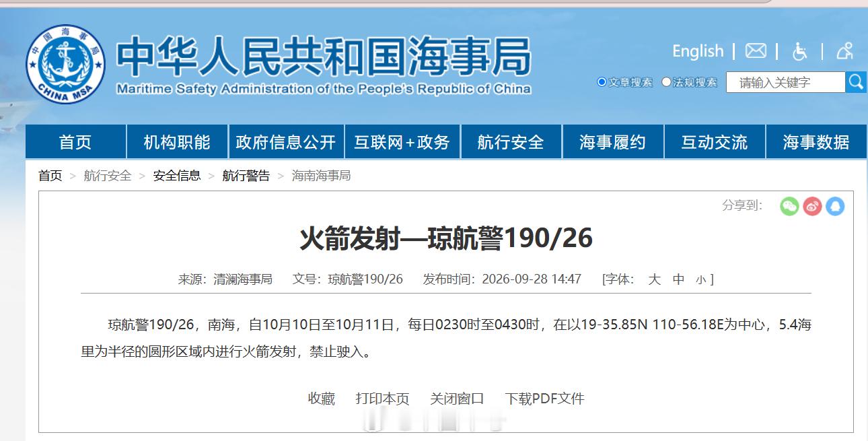Share article via red Weibo icon

click(x=812, y=206)
